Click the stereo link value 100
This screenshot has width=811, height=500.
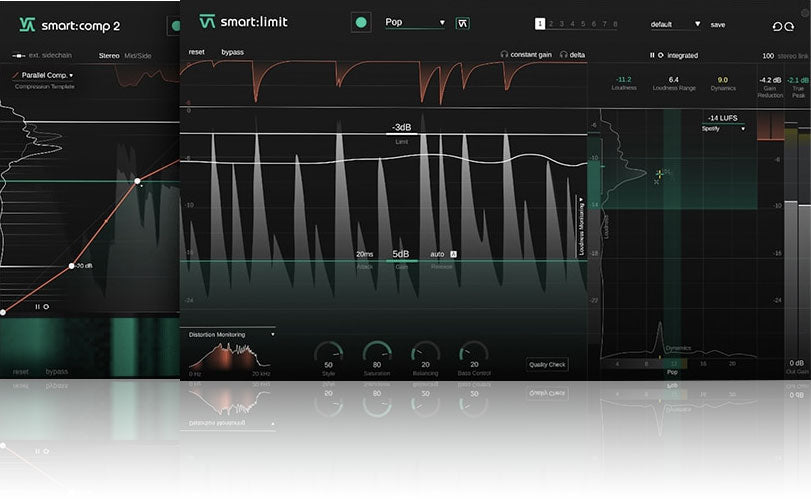[x=768, y=56]
